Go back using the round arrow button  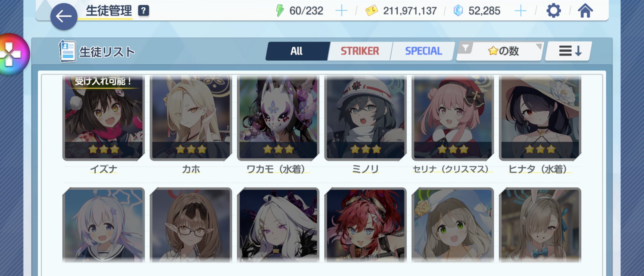[x=64, y=16]
